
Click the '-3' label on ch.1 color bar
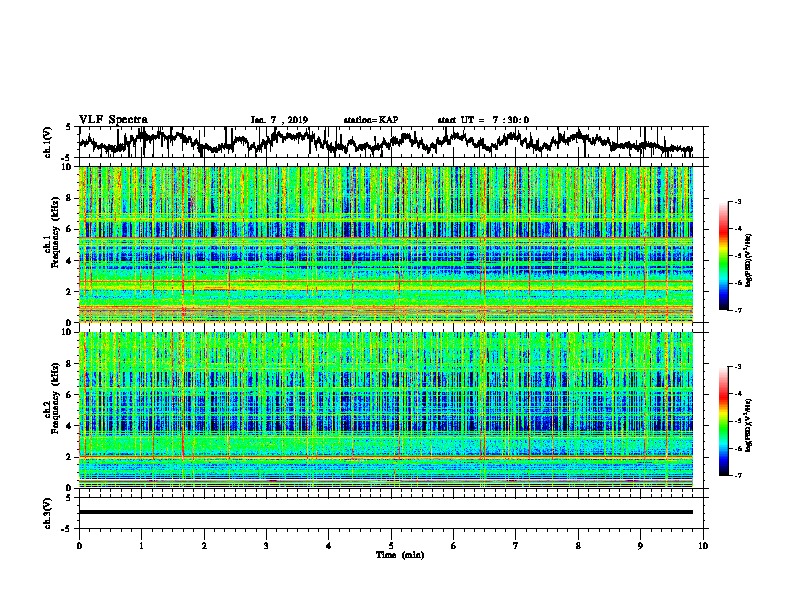point(738,202)
